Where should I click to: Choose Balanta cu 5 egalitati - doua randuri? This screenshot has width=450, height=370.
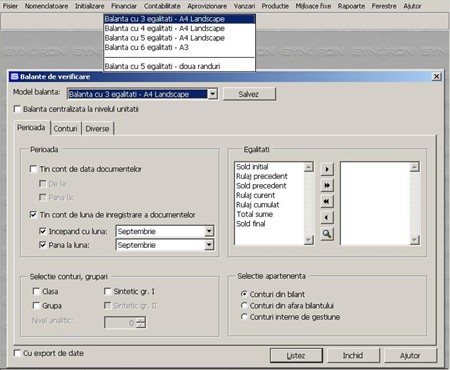(x=179, y=66)
